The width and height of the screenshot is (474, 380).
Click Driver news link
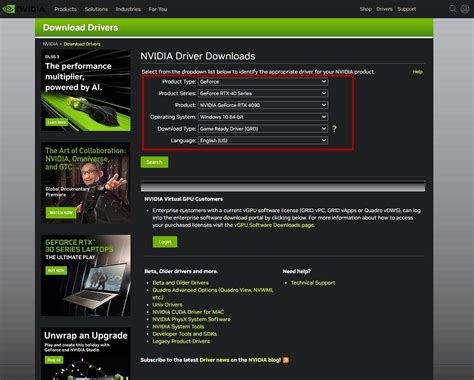214,360
